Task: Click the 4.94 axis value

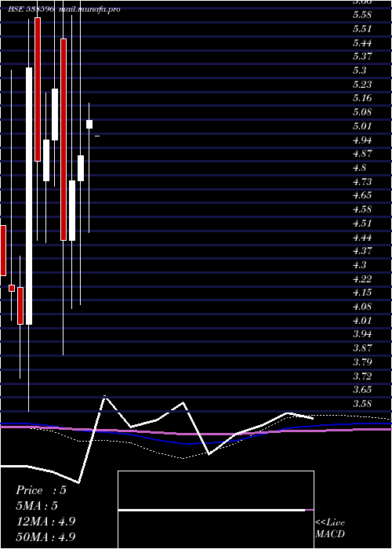Action: click(x=362, y=140)
